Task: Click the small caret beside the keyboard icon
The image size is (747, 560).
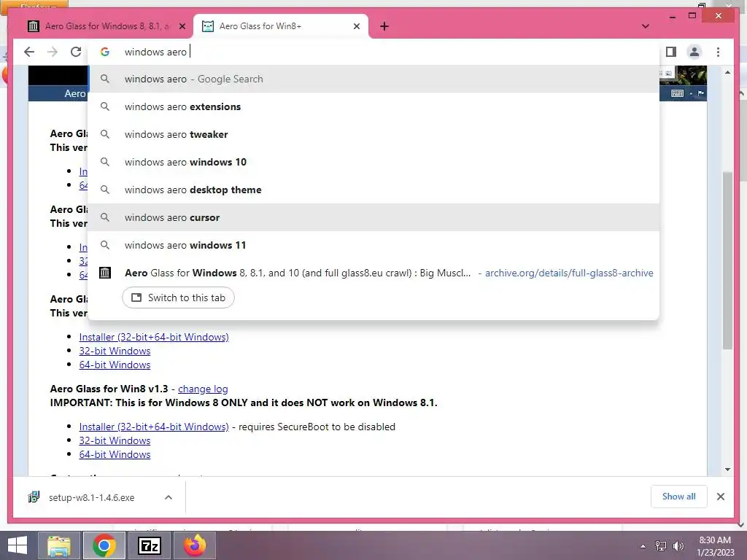Action: [691, 94]
